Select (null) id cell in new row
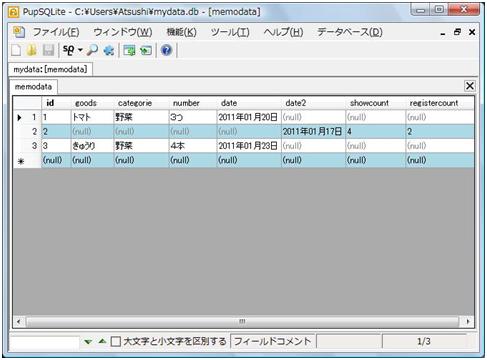The height and width of the screenshot is (360, 487). point(56,160)
